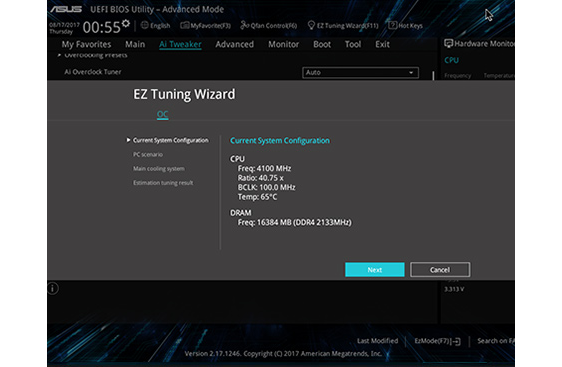Open Qfan Control(F6)
The image size is (562, 367).
(x=269, y=25)
